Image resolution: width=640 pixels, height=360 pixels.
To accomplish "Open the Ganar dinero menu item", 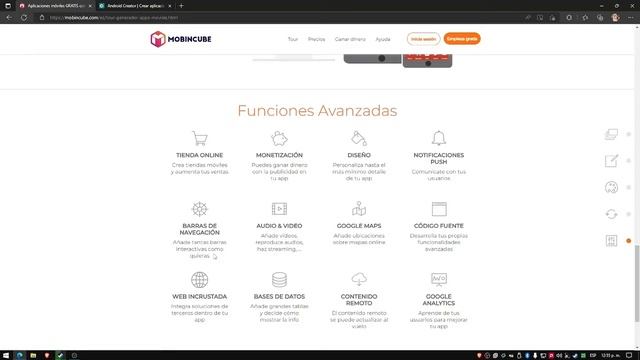I will coord(350,39).
